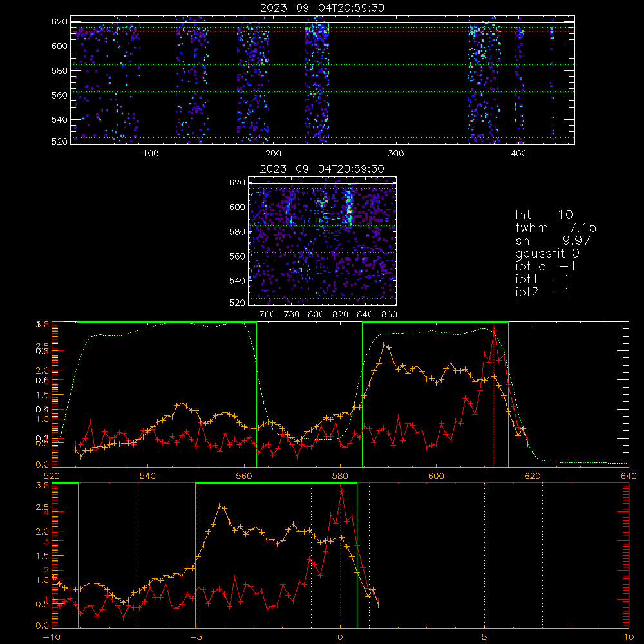
Task: Click the 300 x-axis label of top plot
Action: pos(396,154)
